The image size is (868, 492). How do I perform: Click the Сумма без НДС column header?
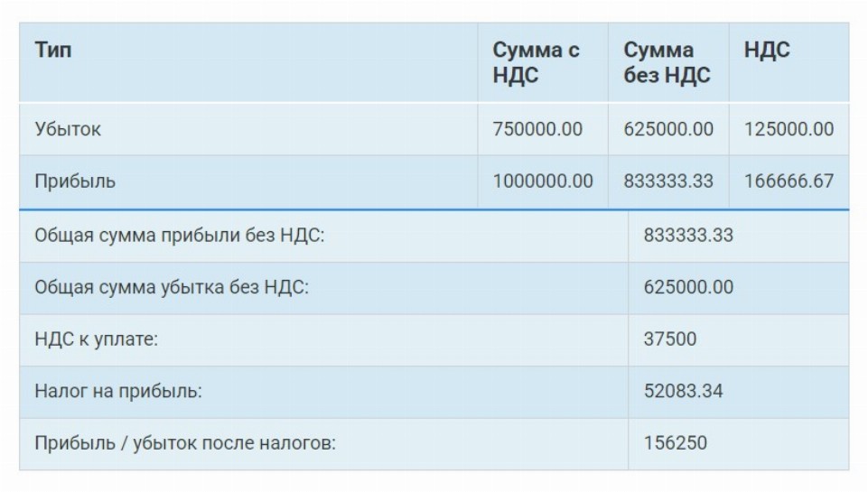click(667, 62)
